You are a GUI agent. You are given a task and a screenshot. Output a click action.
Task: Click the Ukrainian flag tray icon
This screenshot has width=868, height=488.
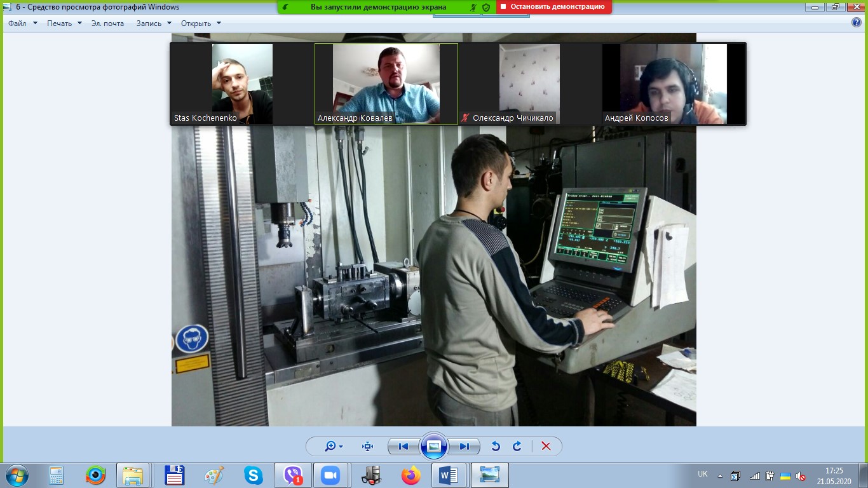point(785,476)
